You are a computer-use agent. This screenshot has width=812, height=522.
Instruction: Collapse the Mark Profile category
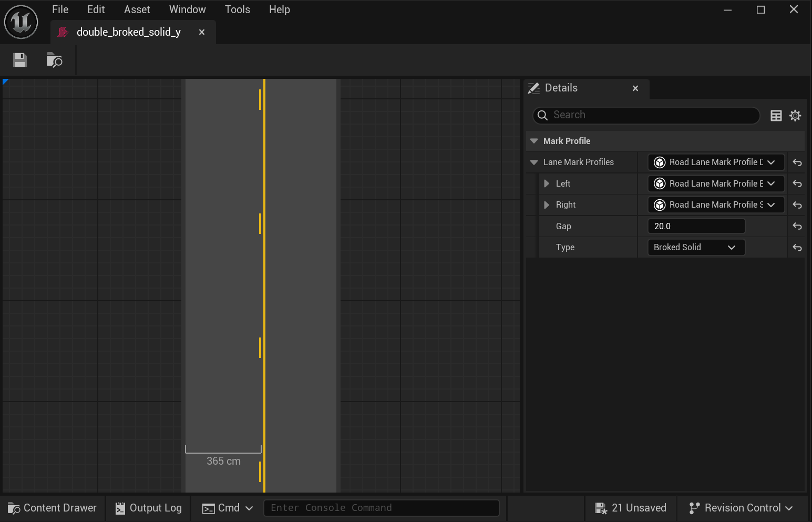pyautogui.click(x=534, y=141)
